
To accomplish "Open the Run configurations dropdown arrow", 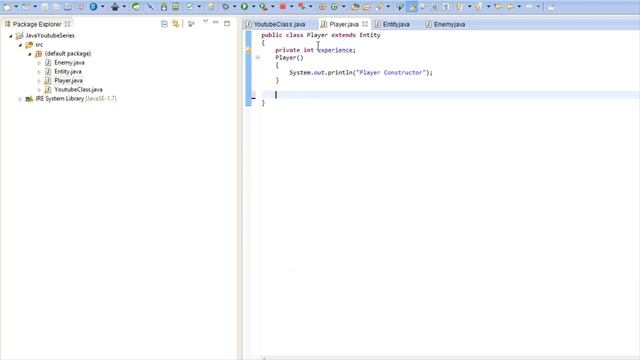I will tap(253, 7).
